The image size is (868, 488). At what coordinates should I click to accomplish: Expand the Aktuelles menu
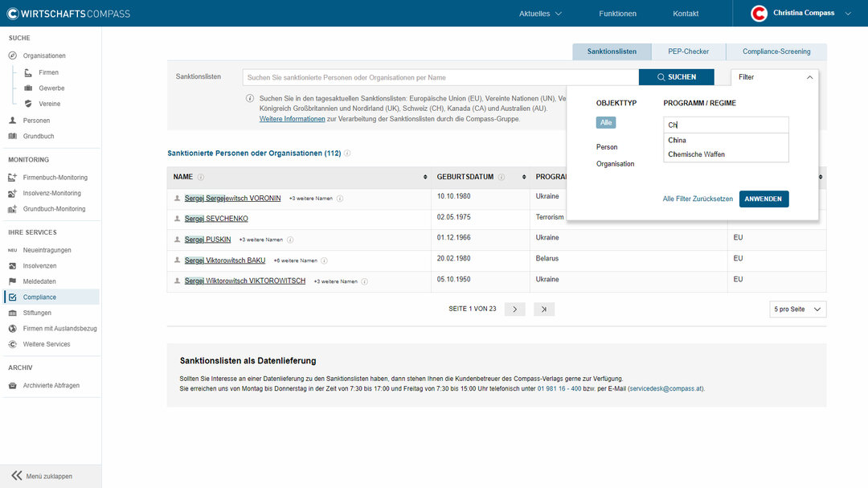click(x=540, y=14)
